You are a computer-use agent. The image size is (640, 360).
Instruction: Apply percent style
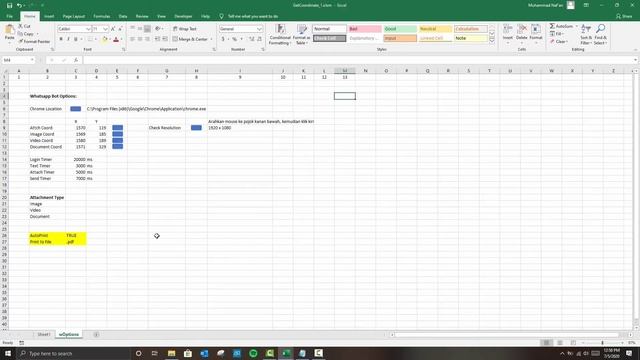point(235,39)
